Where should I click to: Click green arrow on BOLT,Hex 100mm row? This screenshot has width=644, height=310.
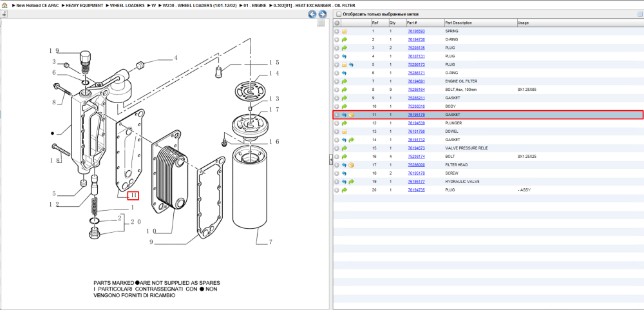(x=344, y=90)
